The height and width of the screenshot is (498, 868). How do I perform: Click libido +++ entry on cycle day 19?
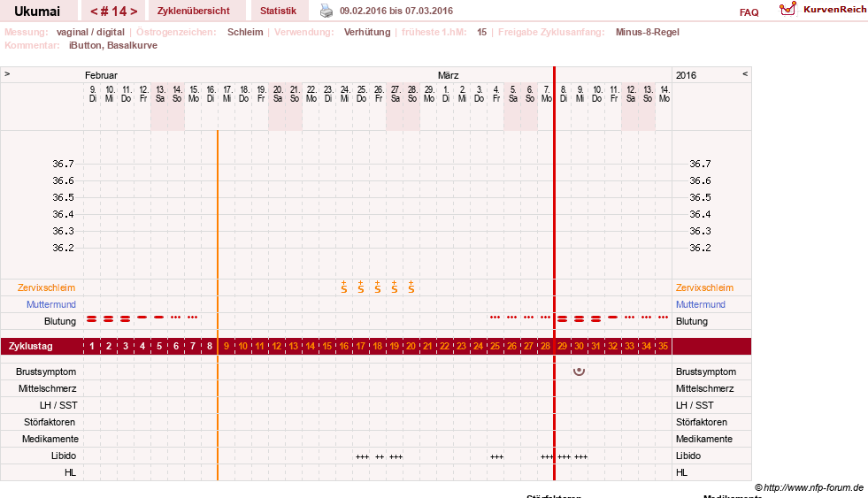pyautogui.click(x=396, y=456)
